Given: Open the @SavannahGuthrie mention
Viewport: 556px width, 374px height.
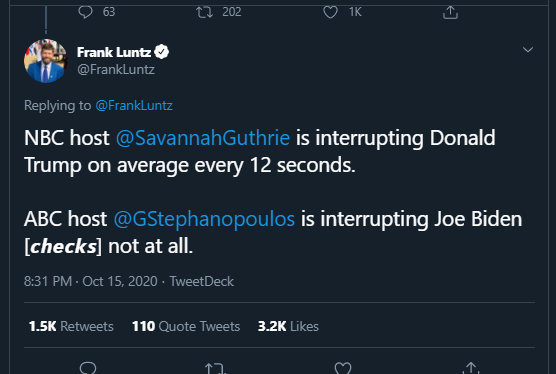Looking at the screenshot, I should pyautogui.click(x=203, y=138).
